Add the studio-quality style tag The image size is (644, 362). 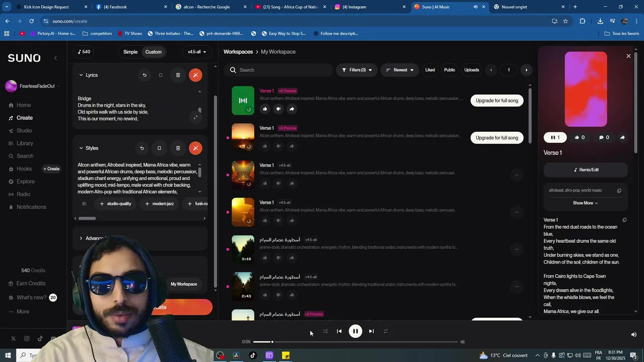pyautogui.click(x=116, y=204)
